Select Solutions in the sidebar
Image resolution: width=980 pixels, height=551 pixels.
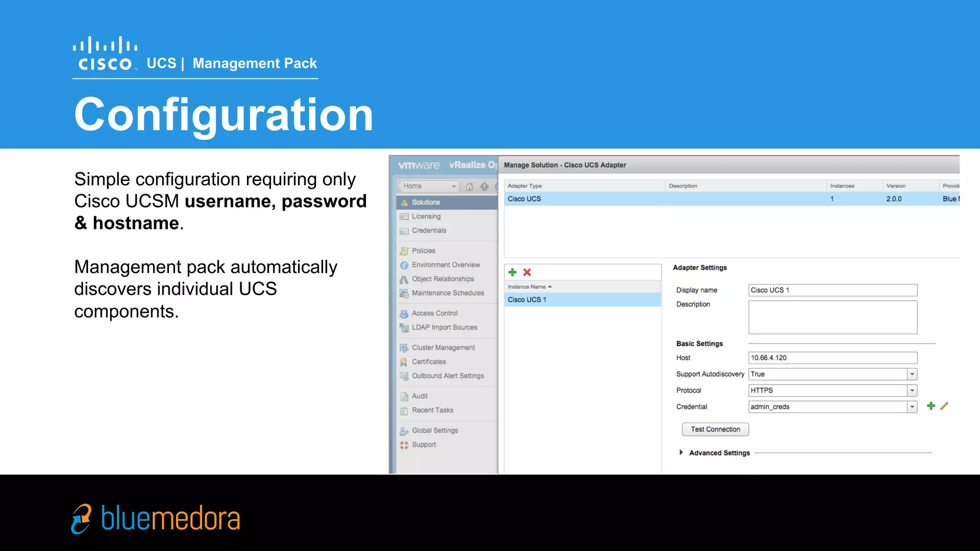pyautogui.click(x=447, y=202)
